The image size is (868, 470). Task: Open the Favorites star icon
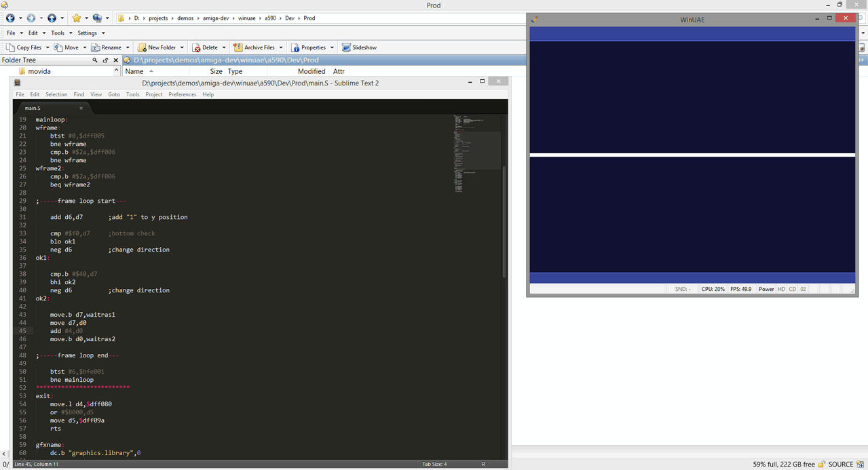coord(76,18)
